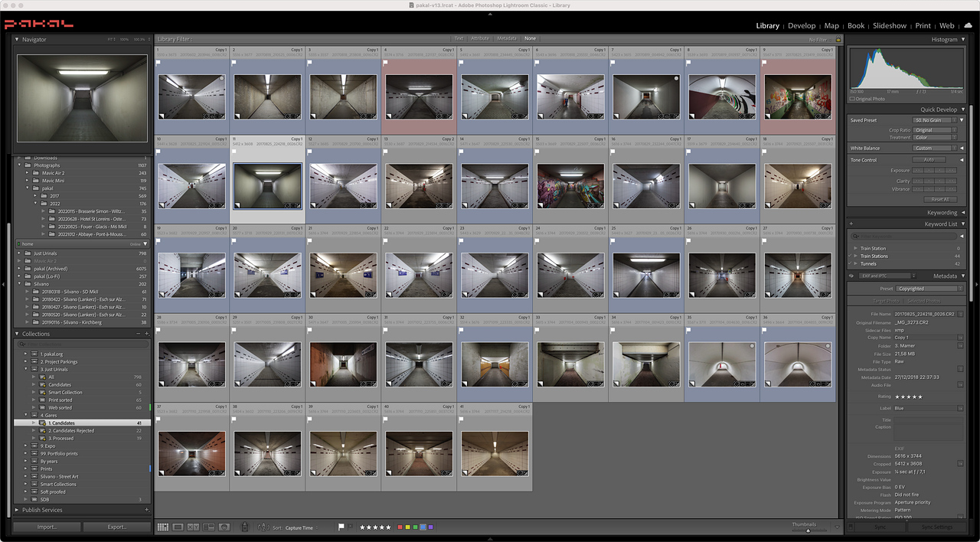980x542 pixels.
Task: Toggle the Train Stations keyword checkbox
Action: click(x=849, y=256)
